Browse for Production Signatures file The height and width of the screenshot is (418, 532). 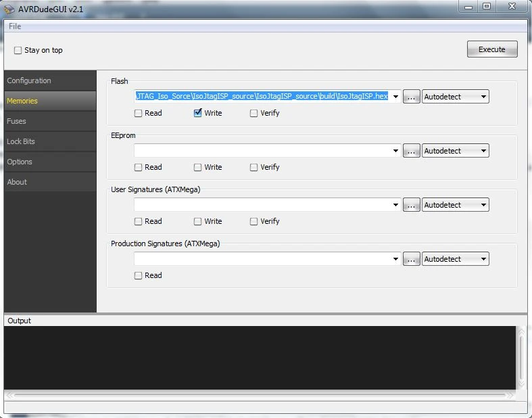pyautogui.click(x=411, y=259)
